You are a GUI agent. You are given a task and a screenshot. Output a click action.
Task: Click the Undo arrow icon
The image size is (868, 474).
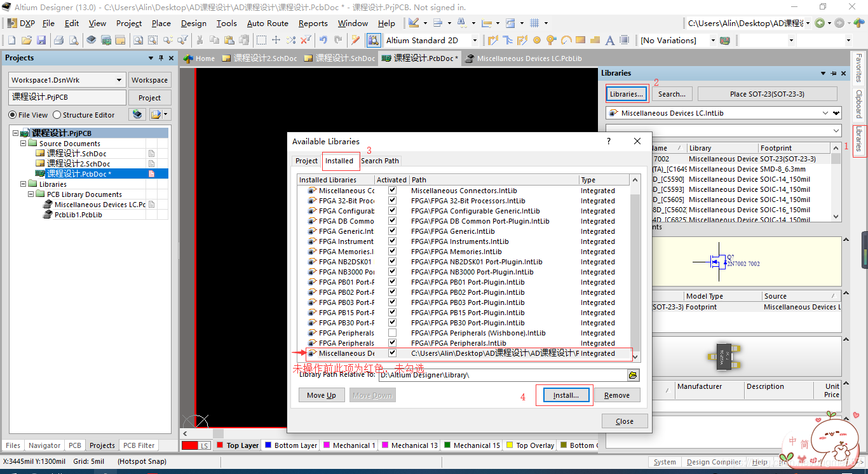tap(323, 40)
